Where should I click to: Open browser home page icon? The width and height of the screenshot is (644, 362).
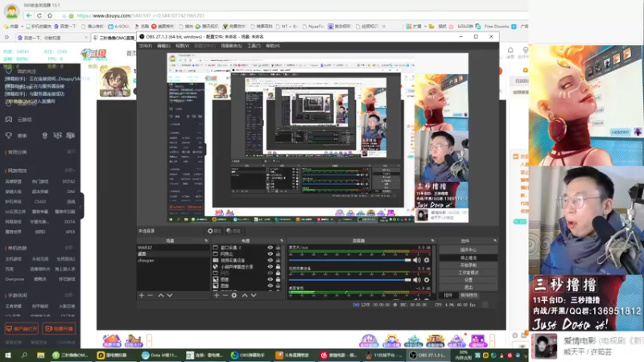tap(50, 15)
